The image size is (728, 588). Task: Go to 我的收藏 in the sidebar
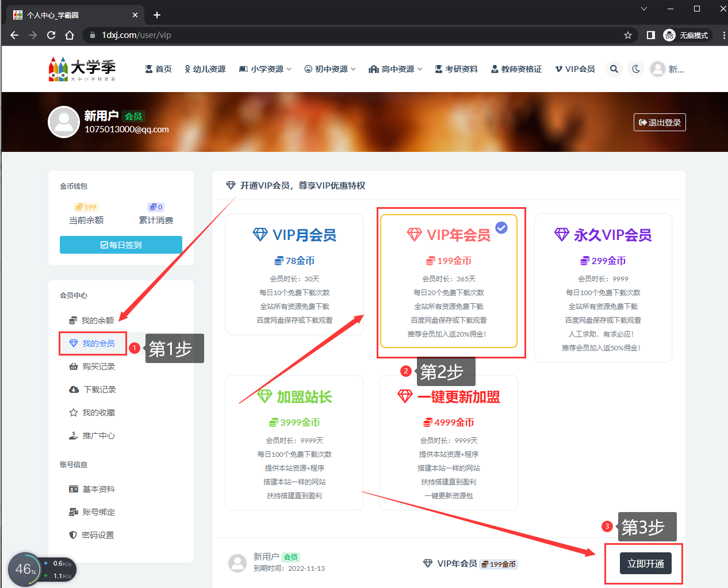point(98,413)
